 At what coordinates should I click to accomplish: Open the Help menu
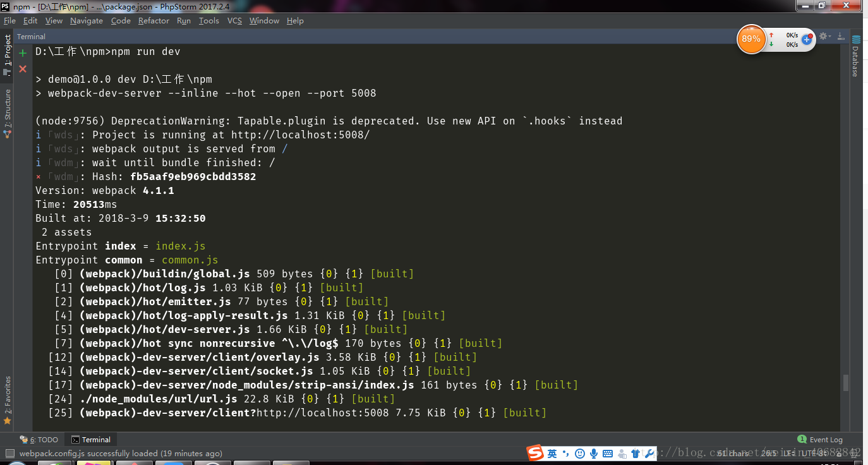tap(295, 21)
